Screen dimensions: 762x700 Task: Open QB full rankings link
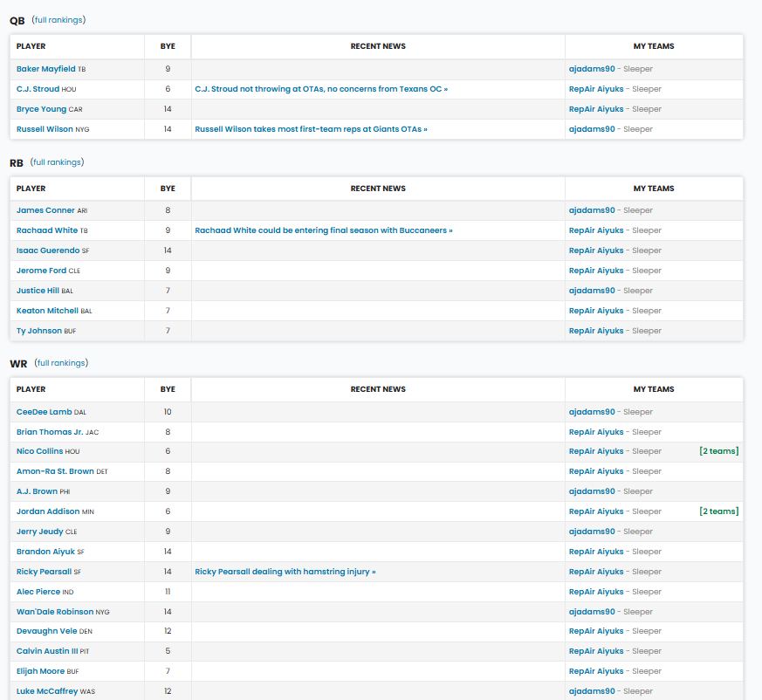tap(58, 20)
